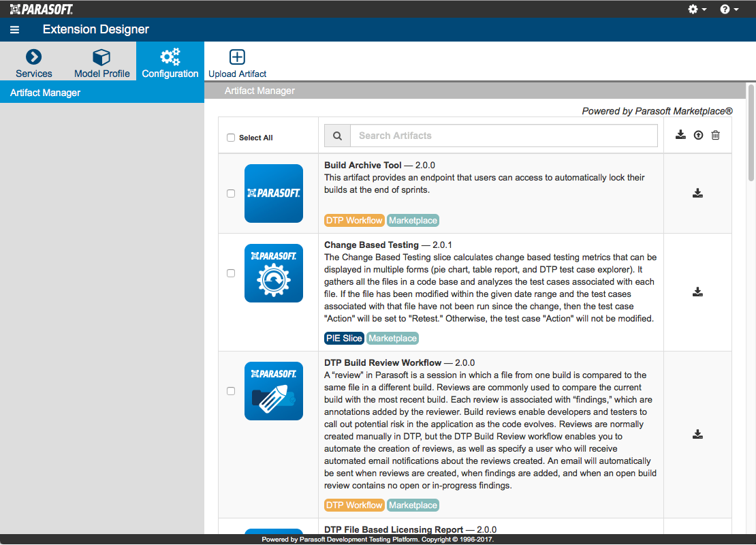This screenshot has width=756, height=545.
Task: Click Marketplace tag under Change Based Testing
Action: point(392,339)
